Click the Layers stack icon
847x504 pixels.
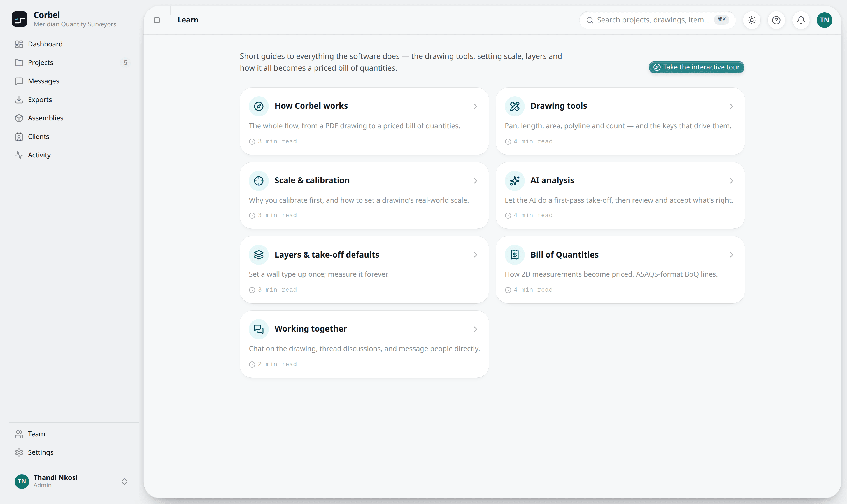(x=259, y=255)
